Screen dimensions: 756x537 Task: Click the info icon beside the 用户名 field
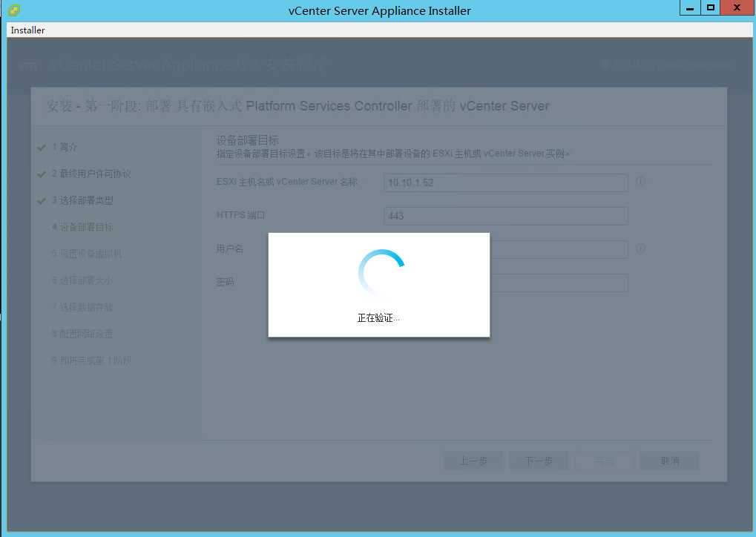click(x=640, y=248)
